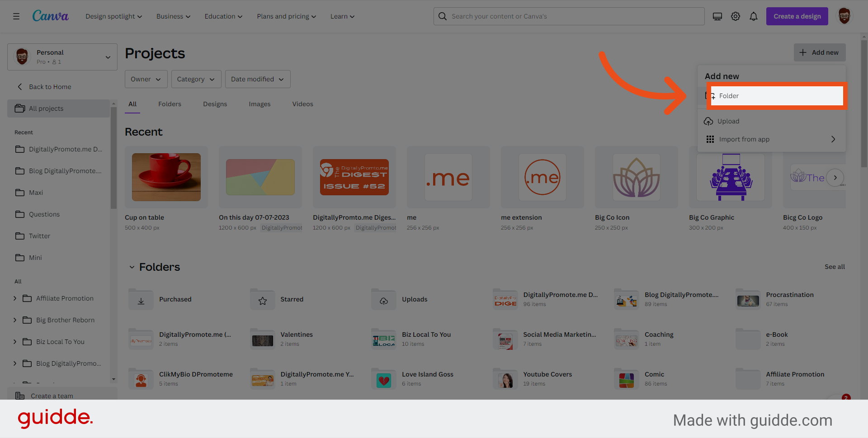Open the Category filter dropdown
Image resolution: width=868 pixels, height=438 pixels.
click(196, 79)
